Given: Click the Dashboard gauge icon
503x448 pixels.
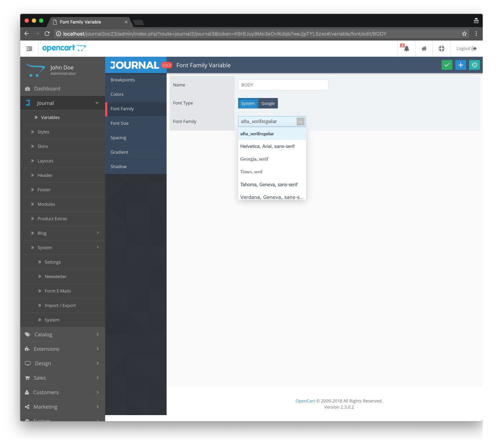Looking at the screenshot, I should point(27,89).
